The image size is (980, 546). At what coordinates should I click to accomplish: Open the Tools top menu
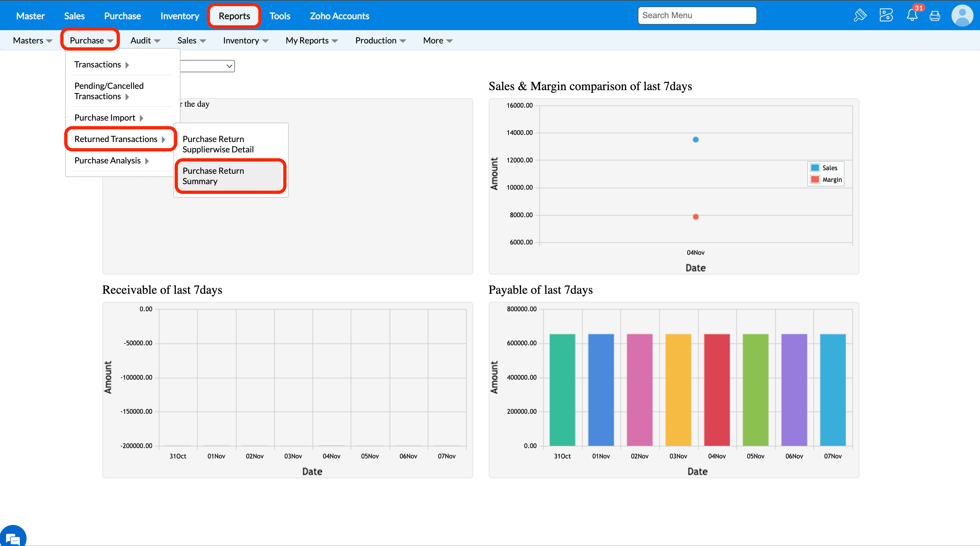[x=280, y=16]
